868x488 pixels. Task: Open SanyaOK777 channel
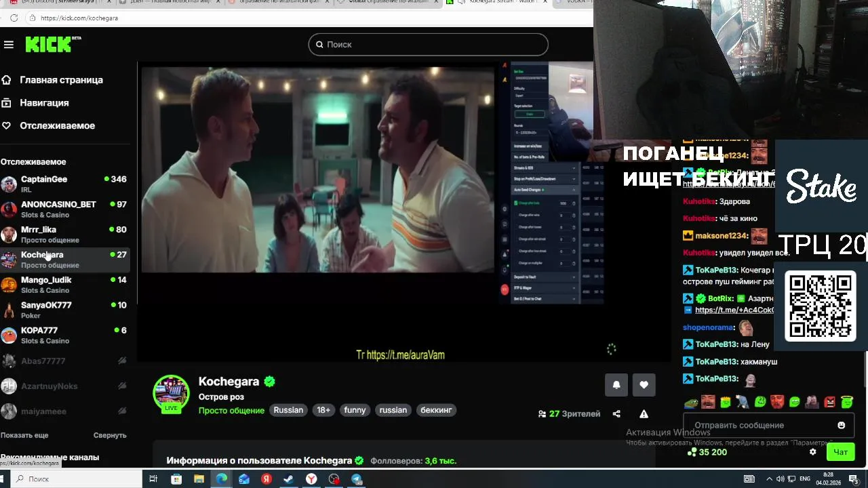(65, 310)
